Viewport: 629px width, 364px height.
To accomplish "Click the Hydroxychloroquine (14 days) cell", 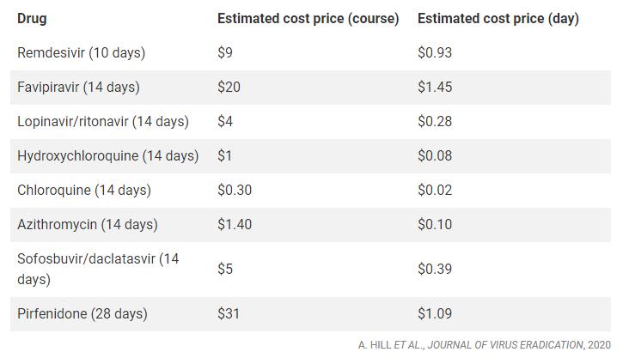I will click(107, 155).
